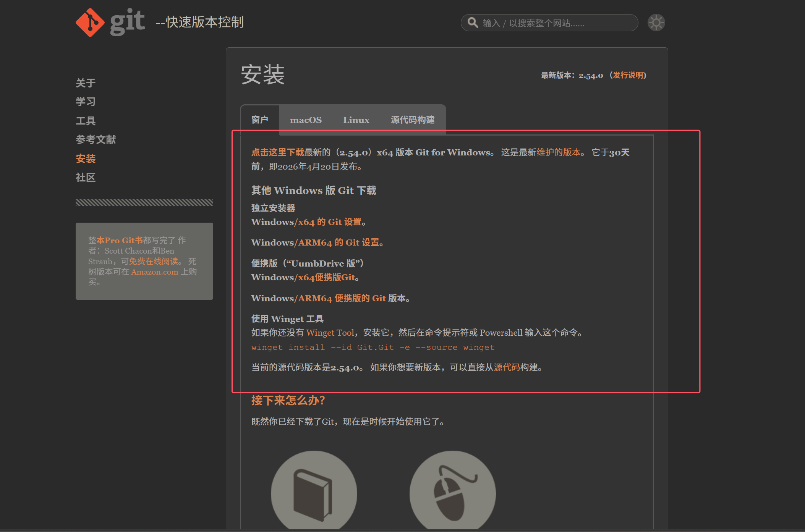This screenshot has height=532, width=805.
Task: Open the 社区 sidebar link
Action: 86,177
